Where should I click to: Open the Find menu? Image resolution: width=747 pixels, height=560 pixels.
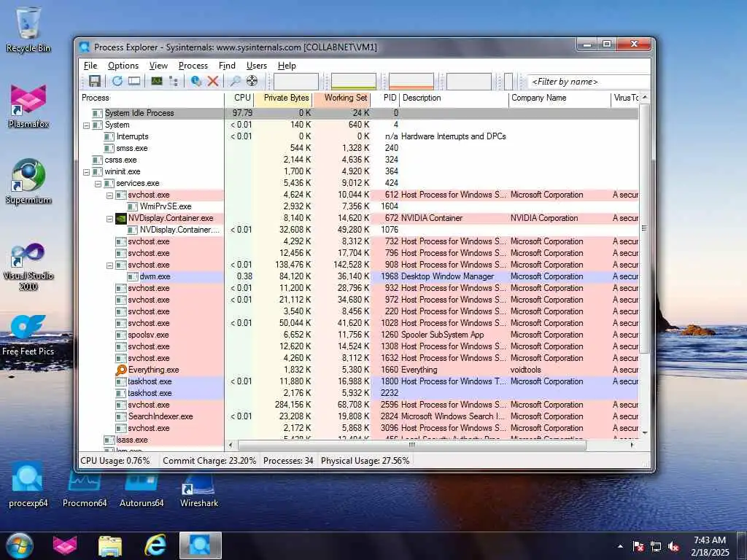point(227,66)
